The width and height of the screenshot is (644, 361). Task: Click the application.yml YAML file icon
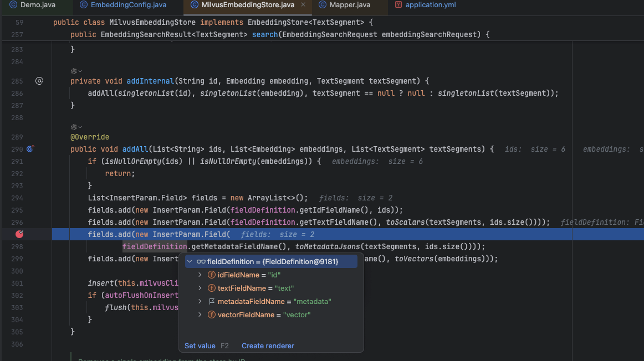tap(398, 5)
